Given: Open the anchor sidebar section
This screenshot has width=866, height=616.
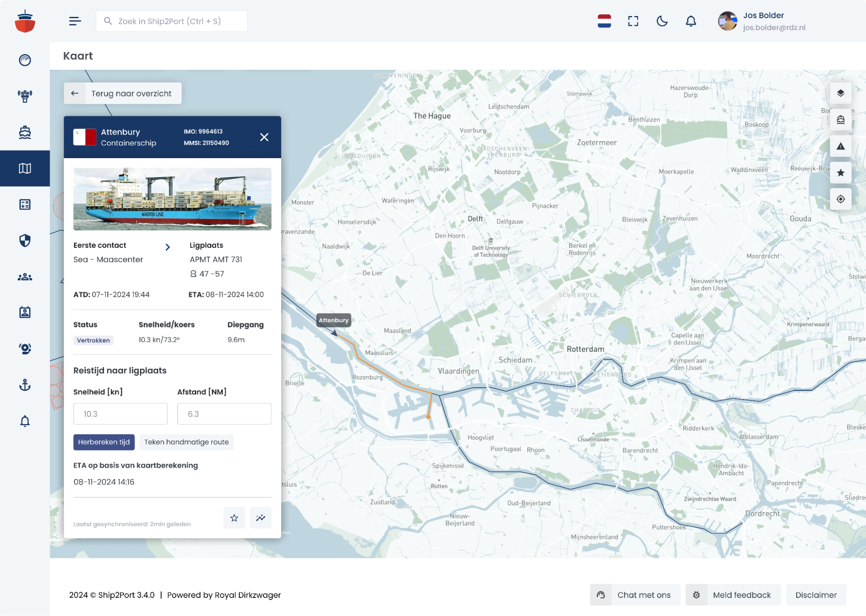Looking at the screenshot, I should 25,385.
